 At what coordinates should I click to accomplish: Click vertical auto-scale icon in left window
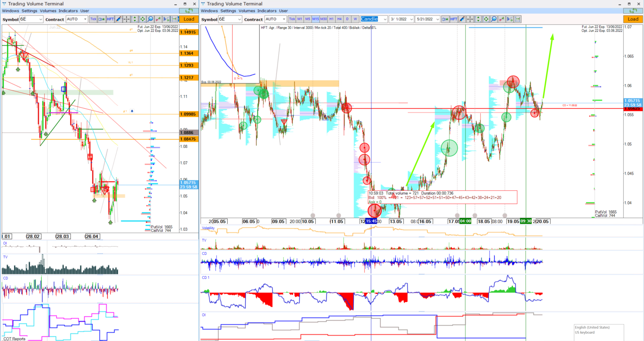coord(134,19)
